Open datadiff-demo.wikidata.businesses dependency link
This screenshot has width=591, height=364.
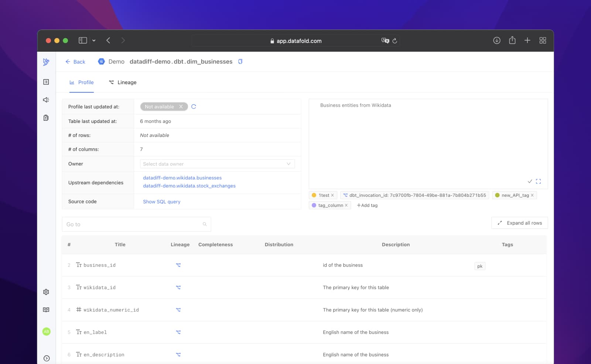coord(182,178)
